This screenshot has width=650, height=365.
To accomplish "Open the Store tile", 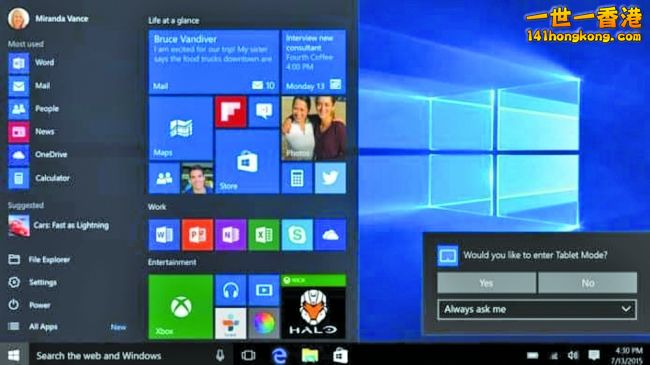I will (x=247, y=162).
